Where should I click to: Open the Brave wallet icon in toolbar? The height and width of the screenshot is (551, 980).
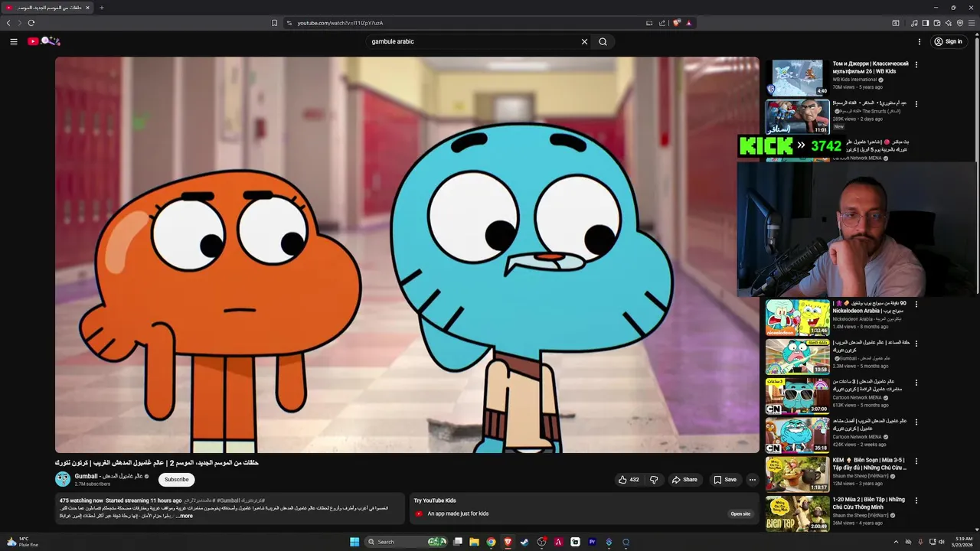click(x=937, y=23)
